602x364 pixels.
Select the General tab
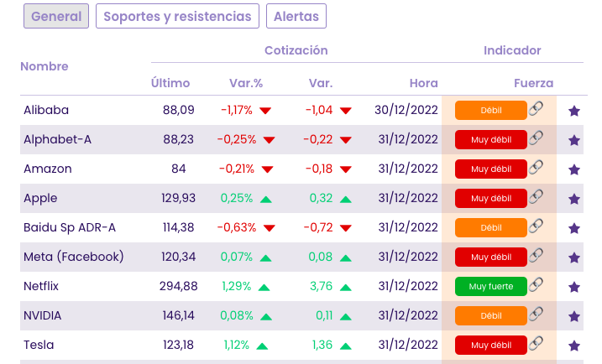tap(56, 16)
